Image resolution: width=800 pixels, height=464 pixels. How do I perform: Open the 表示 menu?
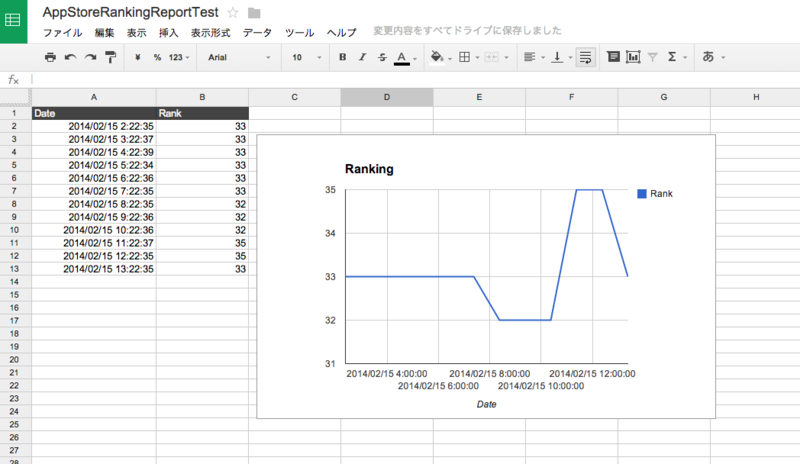[136, 33]
